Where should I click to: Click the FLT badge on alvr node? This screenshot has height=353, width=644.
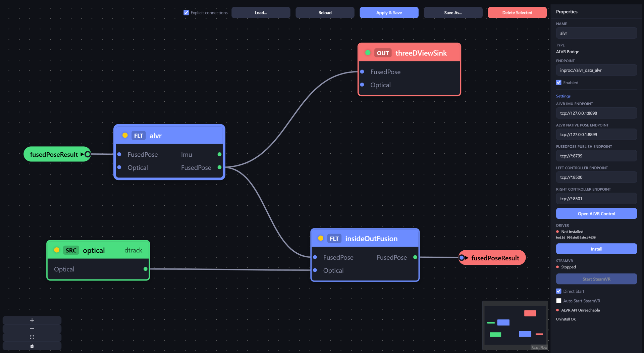(139, 136)
